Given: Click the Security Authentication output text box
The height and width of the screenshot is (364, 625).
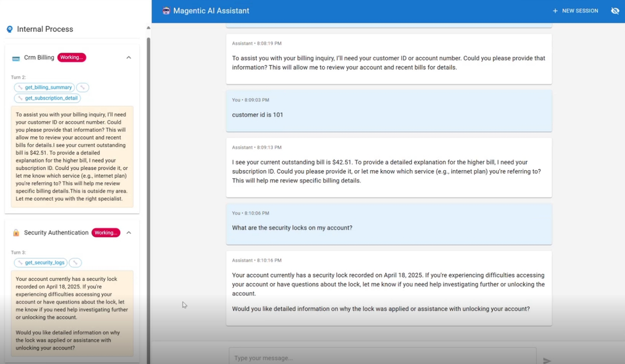Looking at the screenshot, I should click(x=72, y=313).
